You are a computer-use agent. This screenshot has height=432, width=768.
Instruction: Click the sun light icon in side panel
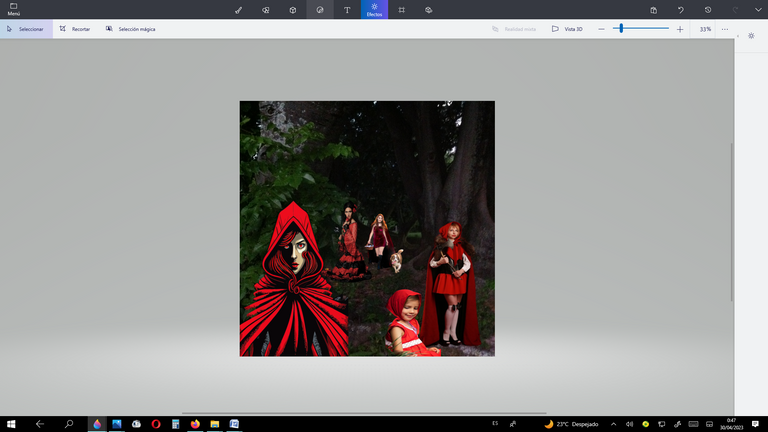[751, 36]
